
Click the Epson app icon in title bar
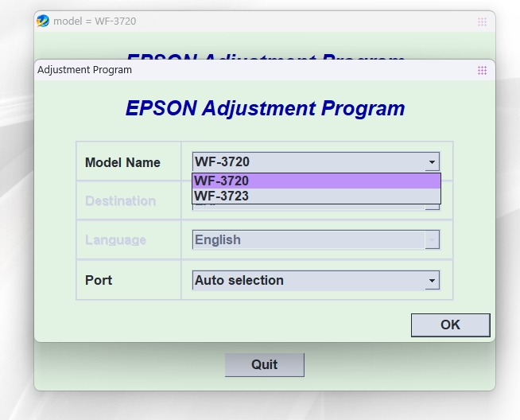[x=43, y=21]
